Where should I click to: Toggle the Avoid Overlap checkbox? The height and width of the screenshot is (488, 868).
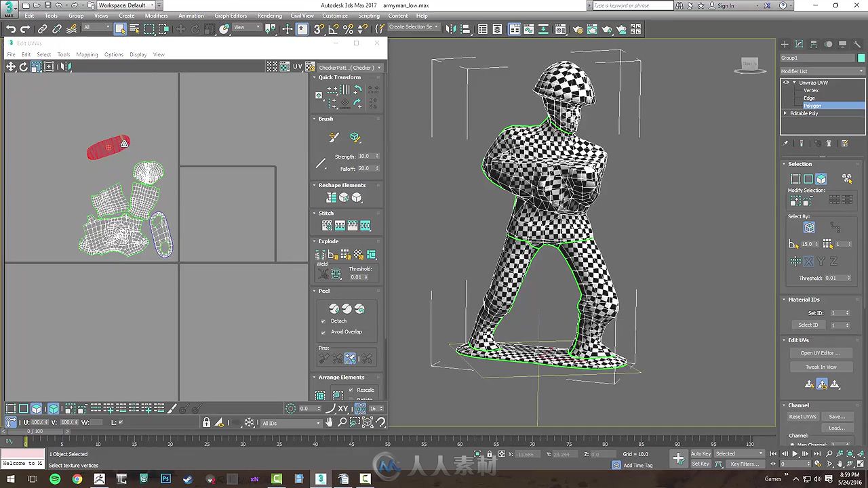point(323,331)
